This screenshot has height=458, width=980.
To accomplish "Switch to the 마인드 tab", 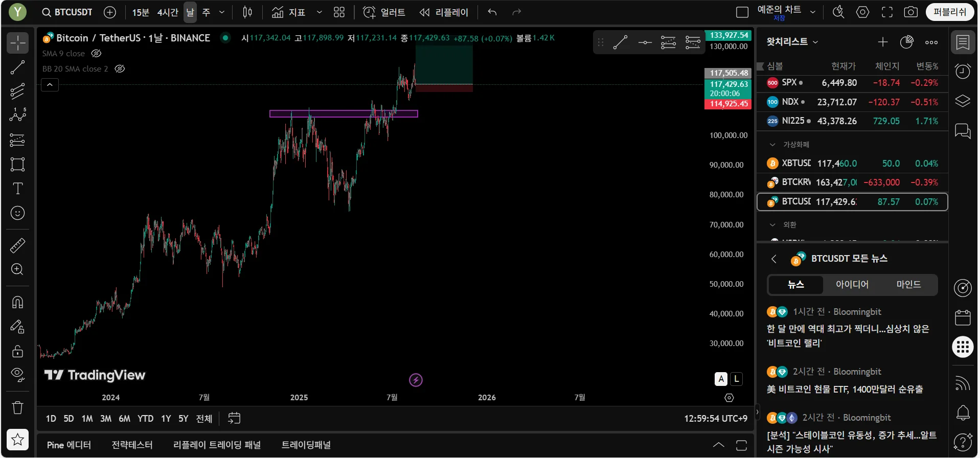I will point(908,285).
